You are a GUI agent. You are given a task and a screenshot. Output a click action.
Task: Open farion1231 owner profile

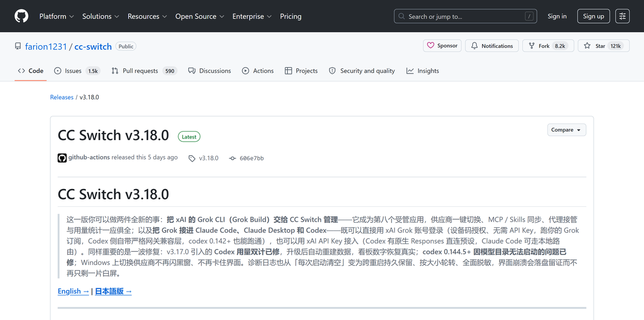click(46, 47)
